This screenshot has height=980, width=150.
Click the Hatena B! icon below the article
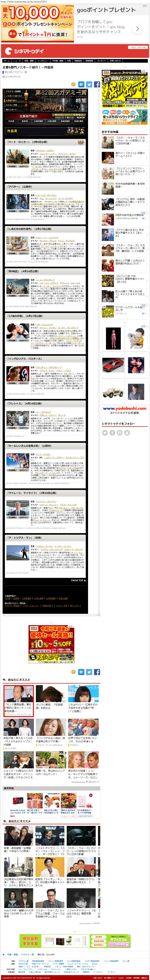[x=81, y=672]
